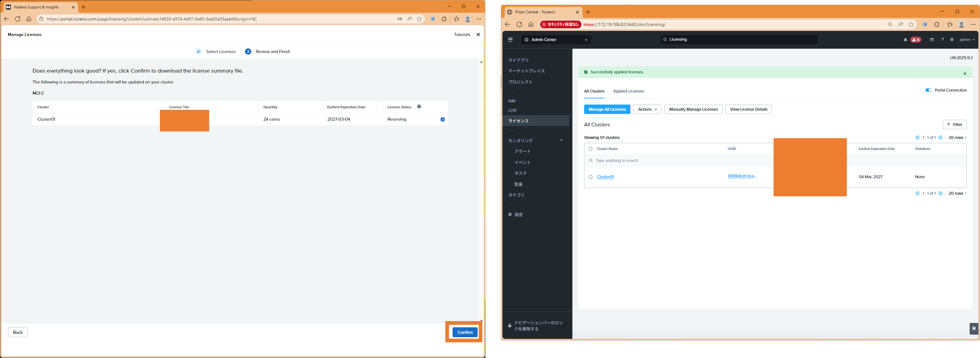
Task: Select ライセンス in the sidebar
Action: coord(519,121)
